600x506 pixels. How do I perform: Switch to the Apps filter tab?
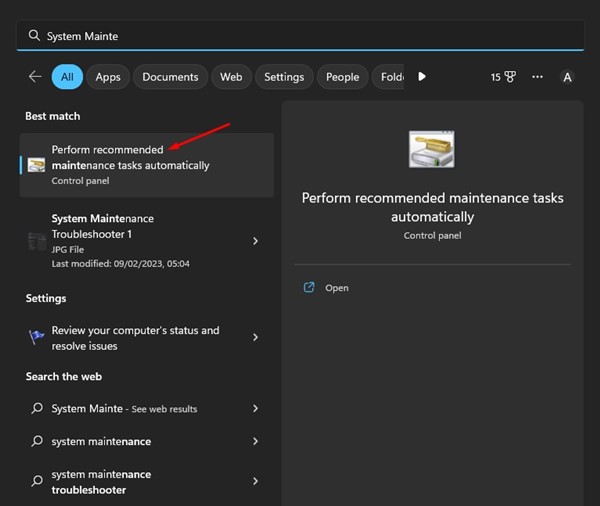point(108,77)
